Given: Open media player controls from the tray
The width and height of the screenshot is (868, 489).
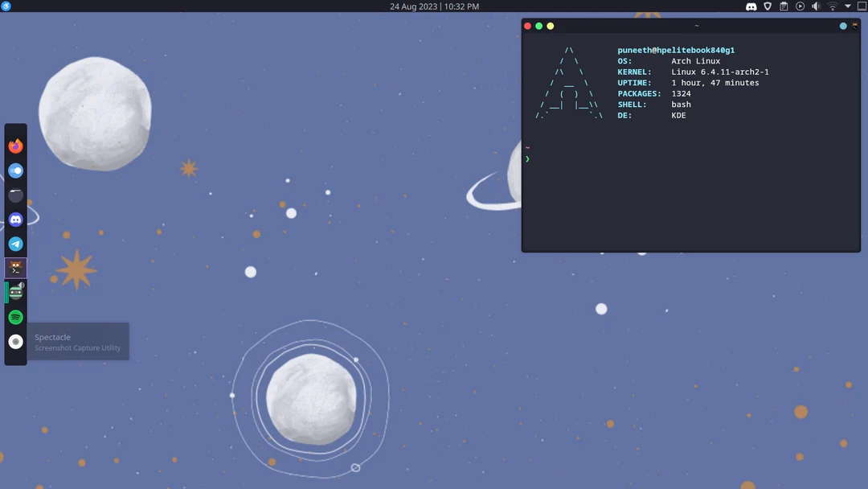Looking at the screenshot, I should [800, 6].
